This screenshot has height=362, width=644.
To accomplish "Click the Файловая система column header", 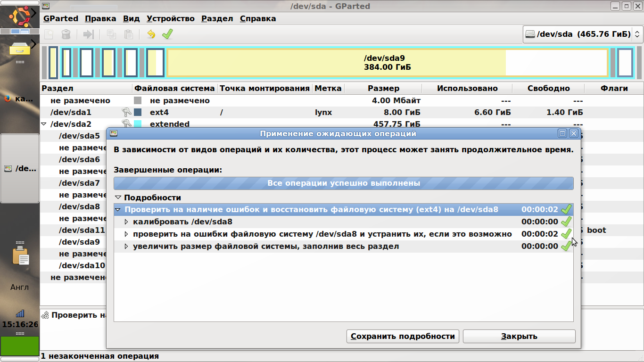I will (x=175, y=88).
